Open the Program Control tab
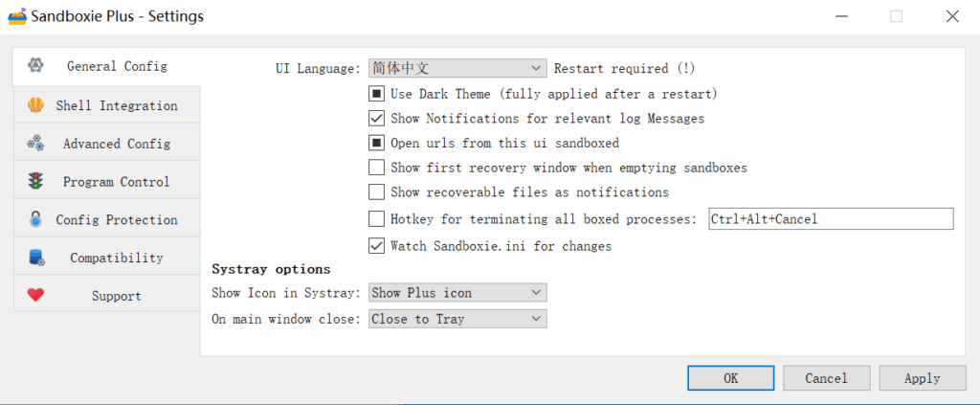Image resolution: width=980 pixels, height=405 pixels. pos(116,182)
